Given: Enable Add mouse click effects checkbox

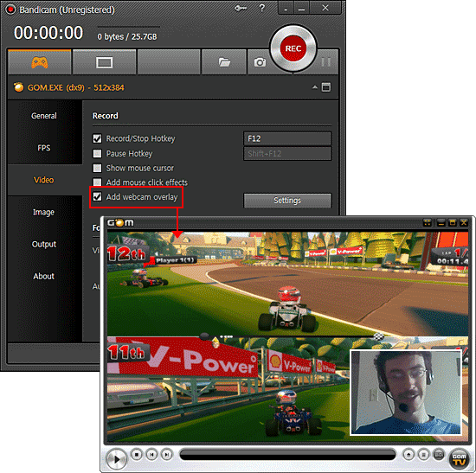Looking at the screenshot, I should 97,182.
